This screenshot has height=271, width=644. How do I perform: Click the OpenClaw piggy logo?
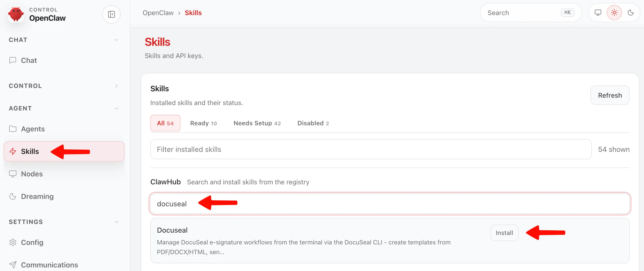coord(16,14)
